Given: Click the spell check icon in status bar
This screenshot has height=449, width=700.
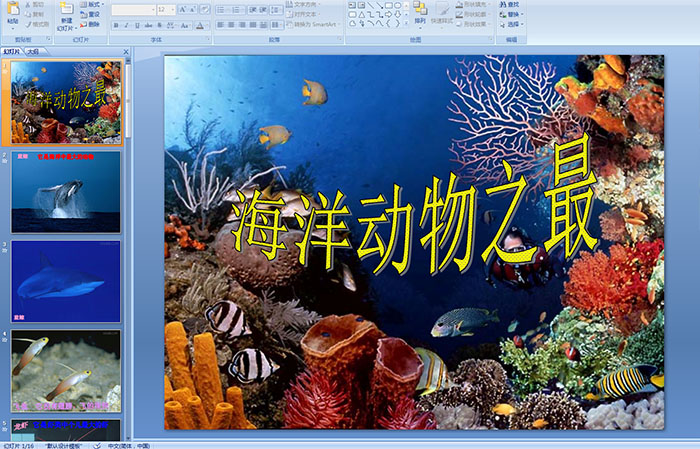Looking at the screenshot, I should pos(97,445).
